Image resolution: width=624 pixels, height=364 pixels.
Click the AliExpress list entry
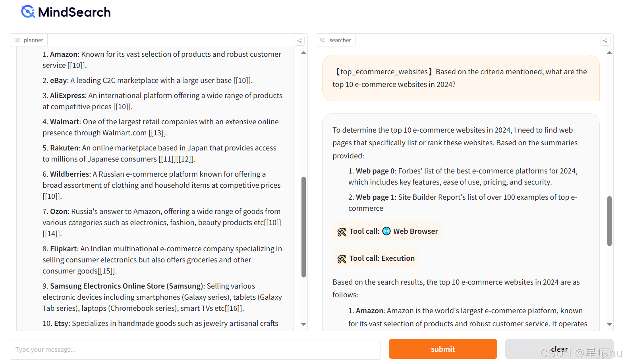point(162,101)
